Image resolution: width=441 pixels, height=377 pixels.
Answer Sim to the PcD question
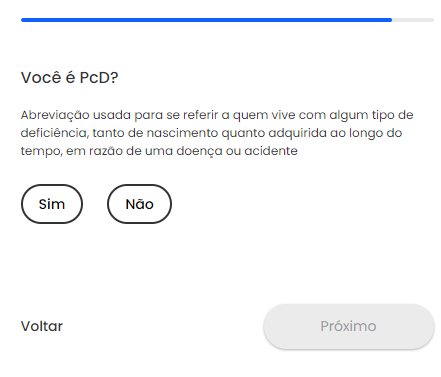click(52, 204)
